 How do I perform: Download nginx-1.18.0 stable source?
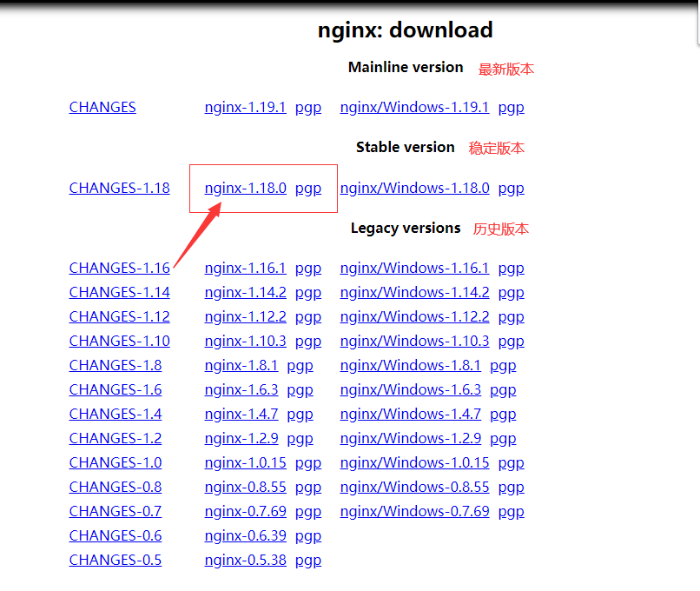(245, 188)
